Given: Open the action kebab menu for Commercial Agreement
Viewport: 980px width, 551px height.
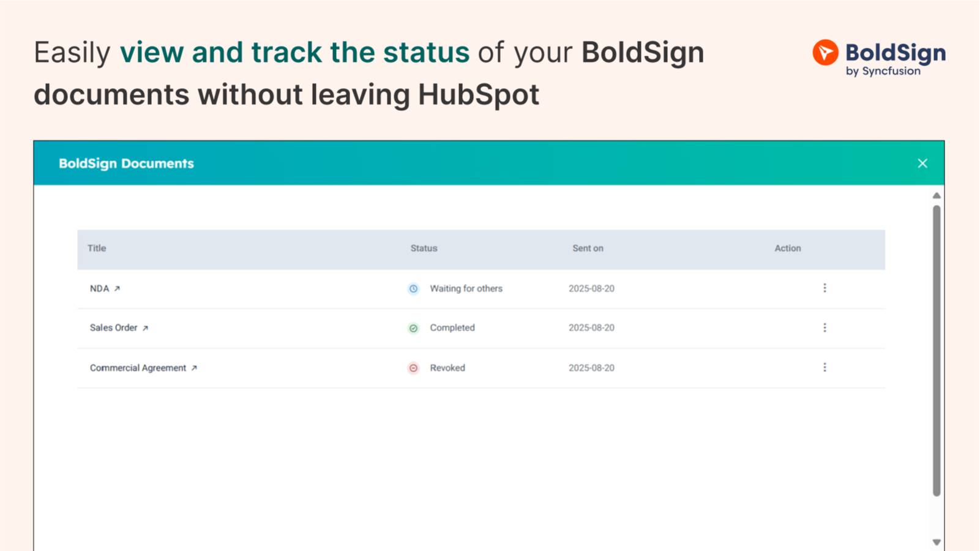Looking at the screenshot, I should click(x=825, y=367).
